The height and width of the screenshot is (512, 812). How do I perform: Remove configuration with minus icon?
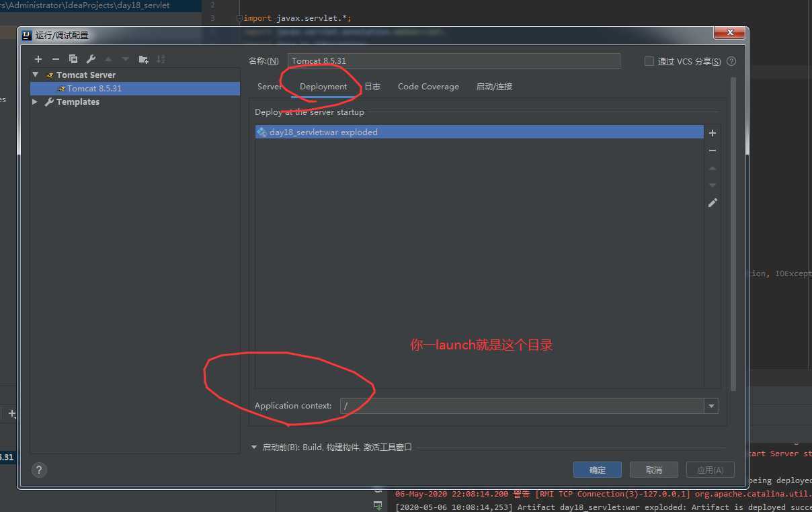(x=56, y=59)
